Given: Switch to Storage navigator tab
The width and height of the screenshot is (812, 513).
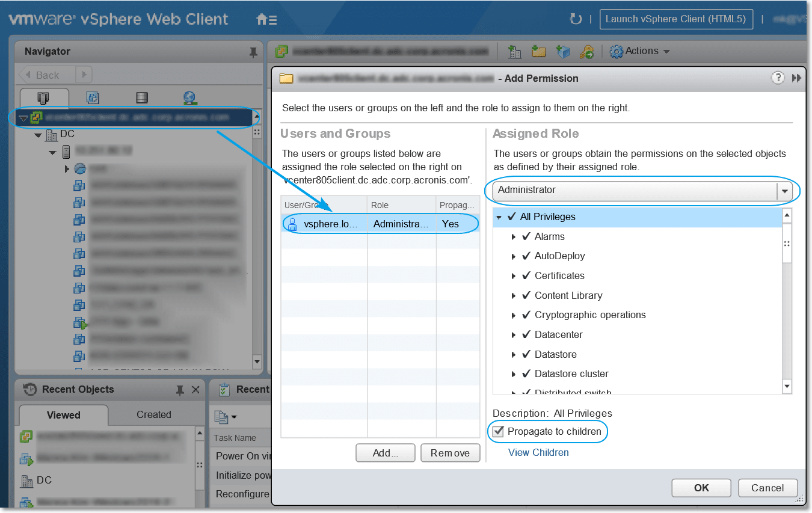Looking at the screenshot, I should pos(141,97).
